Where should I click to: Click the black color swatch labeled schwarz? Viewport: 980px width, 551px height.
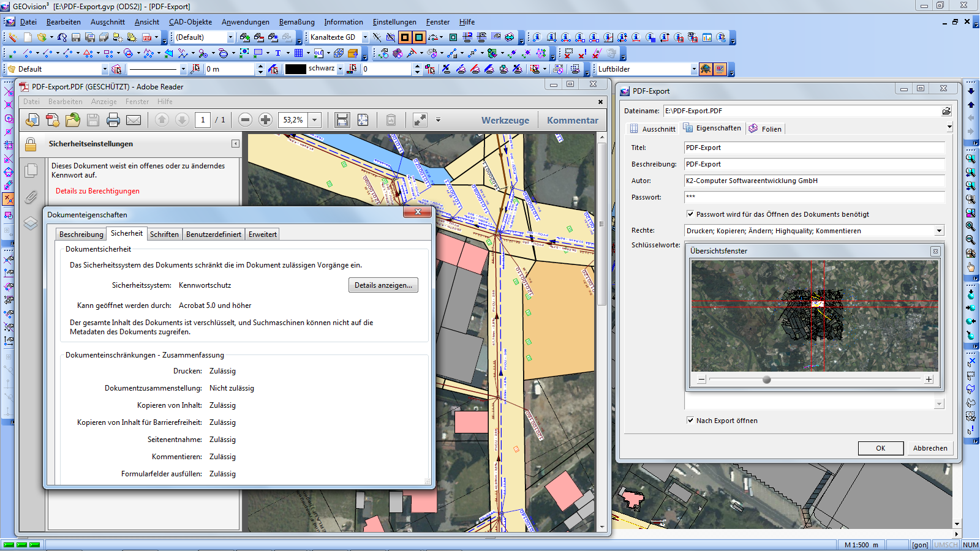pyautogui.click(x=295, y=69)
